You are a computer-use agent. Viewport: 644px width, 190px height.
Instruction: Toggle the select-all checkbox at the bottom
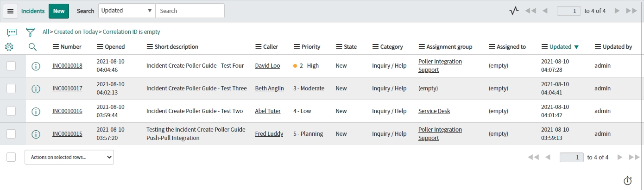[x=11, y=157]
